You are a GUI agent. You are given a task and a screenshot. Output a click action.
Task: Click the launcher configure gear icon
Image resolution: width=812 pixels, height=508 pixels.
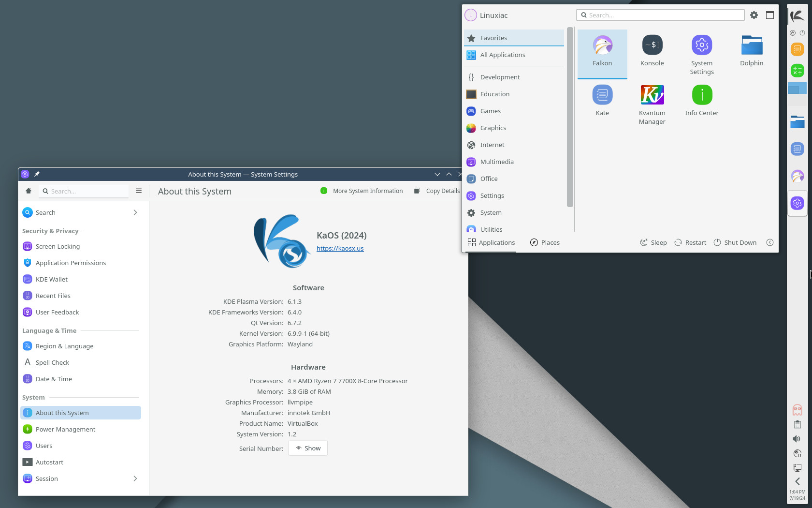(754, 15)
